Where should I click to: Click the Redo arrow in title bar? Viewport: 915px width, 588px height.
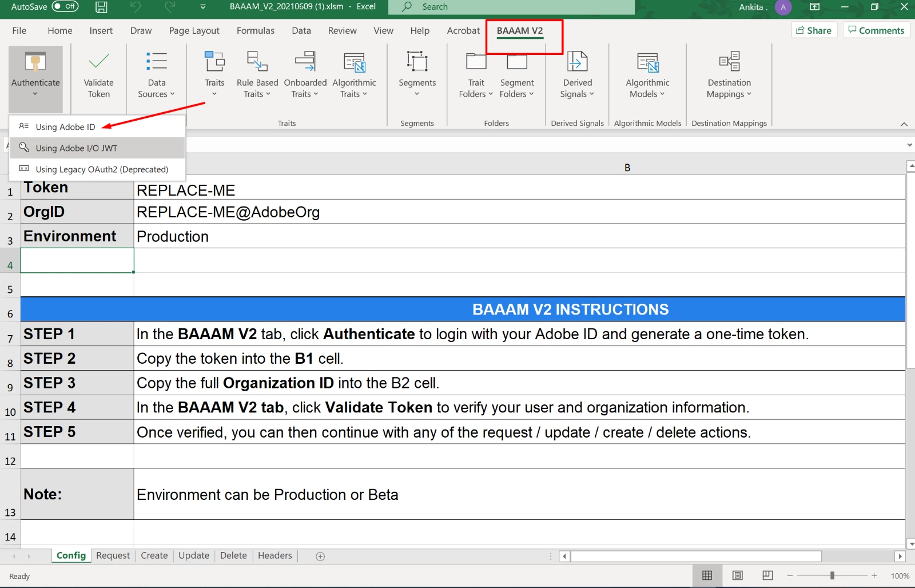tap(170, 7)
